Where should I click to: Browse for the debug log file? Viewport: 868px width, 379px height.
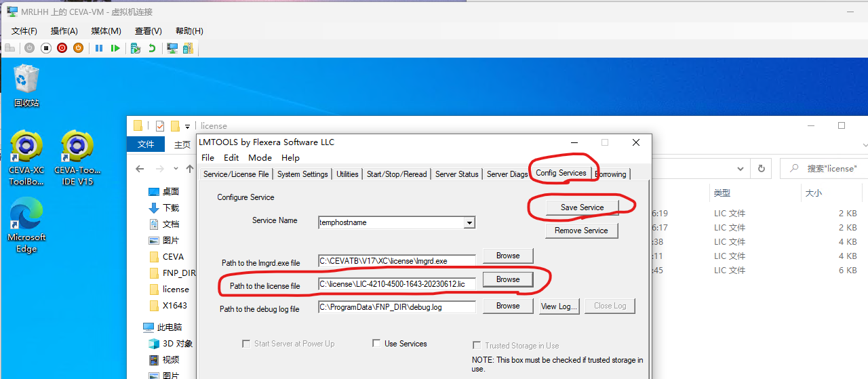click(508, 306)
